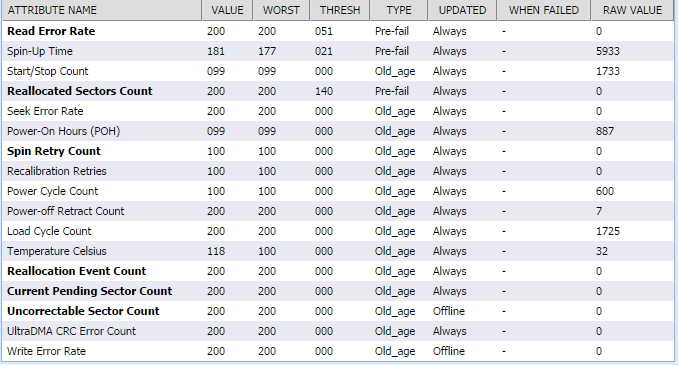Select raw value 887 for Power-On Hours
The height and width of the screenshot is (365, 678).
(604, 131)
